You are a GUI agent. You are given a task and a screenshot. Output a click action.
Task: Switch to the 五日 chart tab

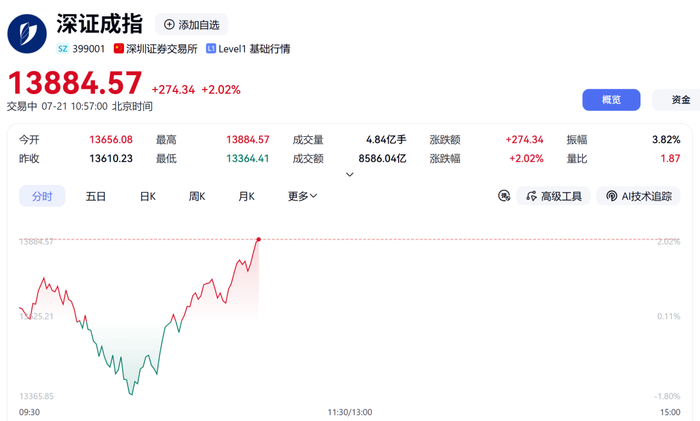point(96,196)
